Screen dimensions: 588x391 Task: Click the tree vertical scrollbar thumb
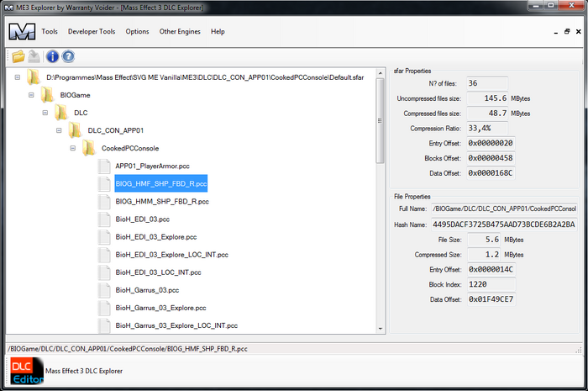tap(381, 120)
